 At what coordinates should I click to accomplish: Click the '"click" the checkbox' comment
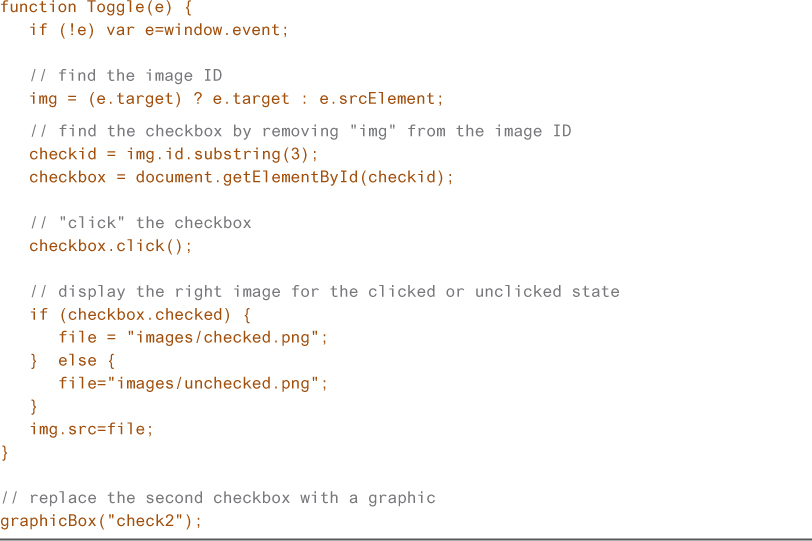[x=140, y=222]
